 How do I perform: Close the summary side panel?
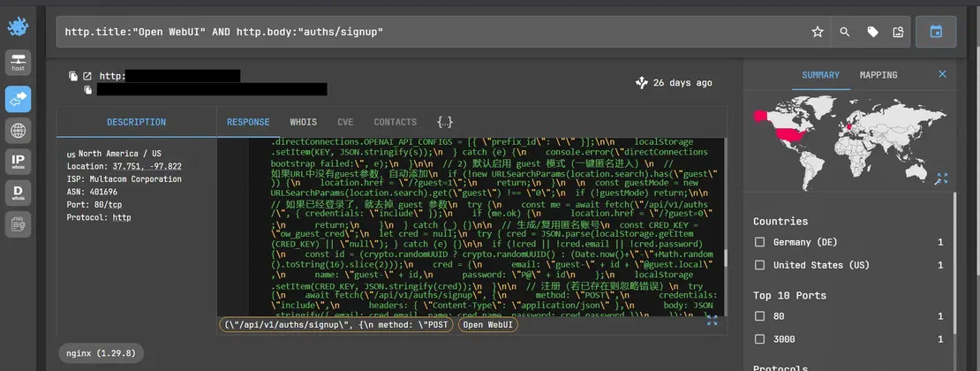point(943,74)
